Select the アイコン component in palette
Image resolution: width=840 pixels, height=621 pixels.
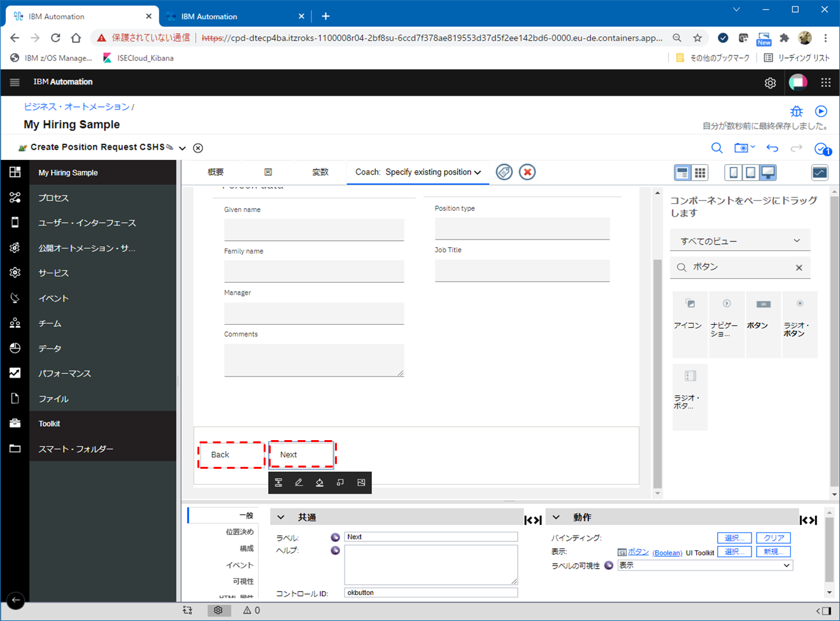[x=690, y=324]
